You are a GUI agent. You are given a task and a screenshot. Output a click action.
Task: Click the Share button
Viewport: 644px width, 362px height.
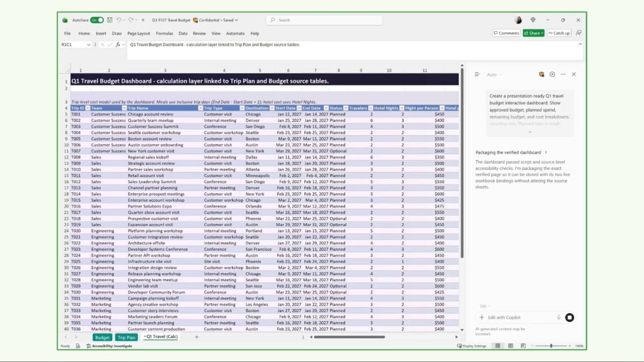(534, 33)
